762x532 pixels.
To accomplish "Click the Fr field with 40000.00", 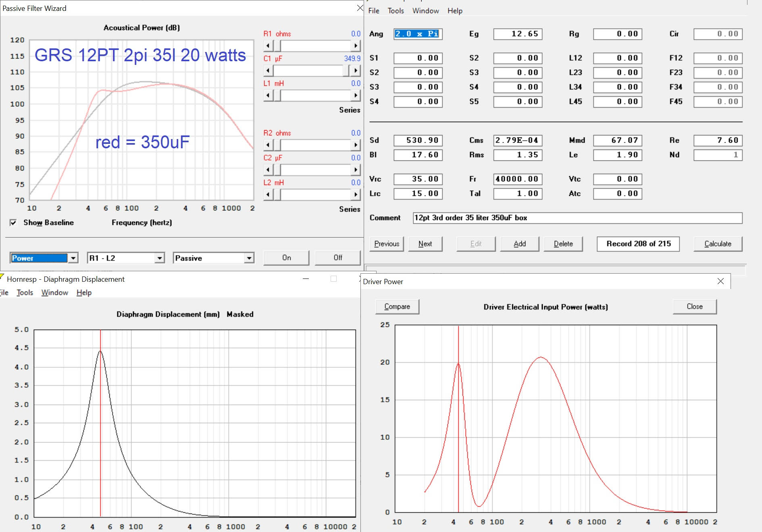I will click(518, 179).
